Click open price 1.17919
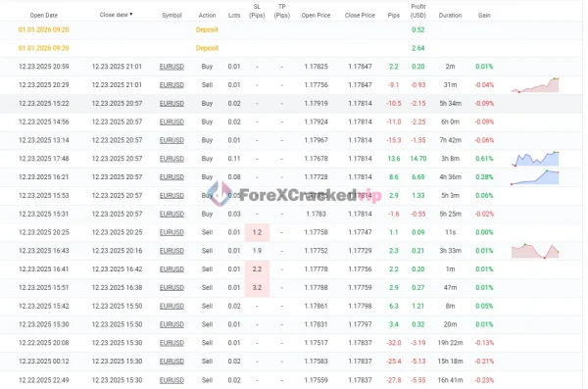Viewport: 588px width, 389px height. point(317,104)
